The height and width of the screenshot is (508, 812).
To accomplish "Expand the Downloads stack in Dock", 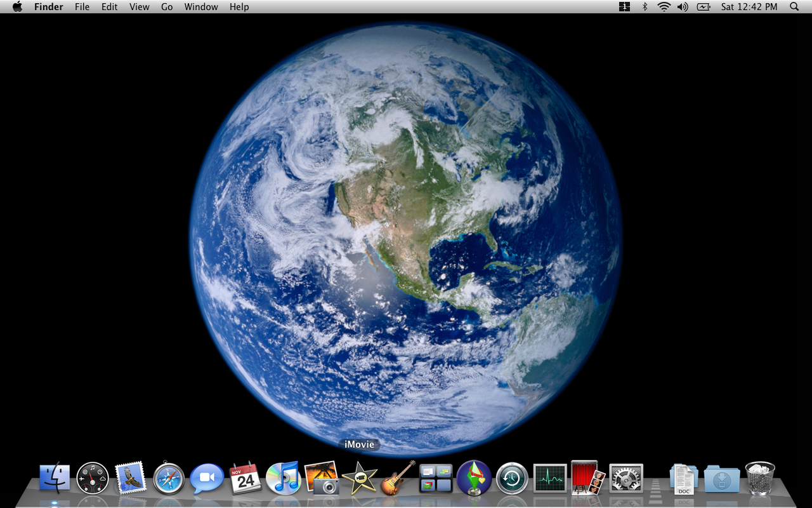I will pyautogui.click(x=722, y=479).
